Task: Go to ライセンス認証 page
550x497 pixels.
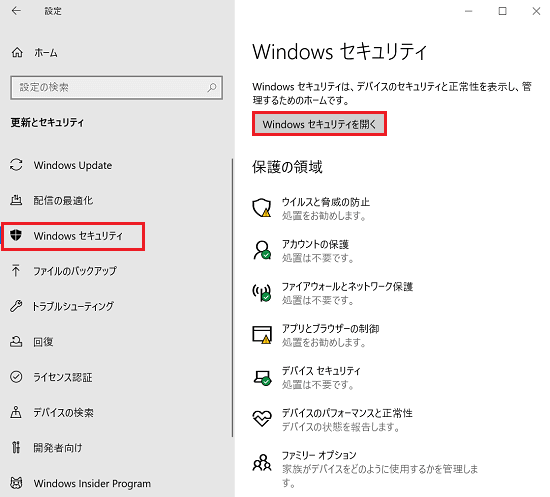Action: 63,377
